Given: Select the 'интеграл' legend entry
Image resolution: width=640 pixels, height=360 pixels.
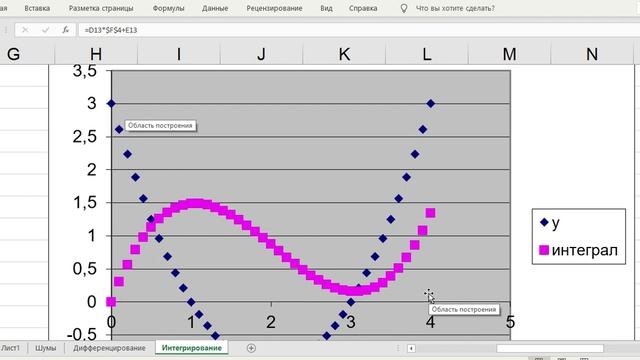Looking at the screenshot, I should 578,250.
